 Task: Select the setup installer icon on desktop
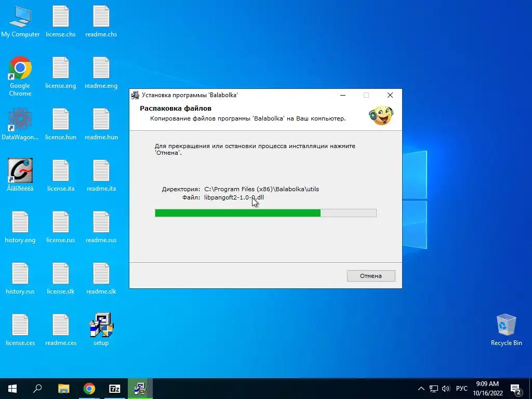click(x=101, y=330)
